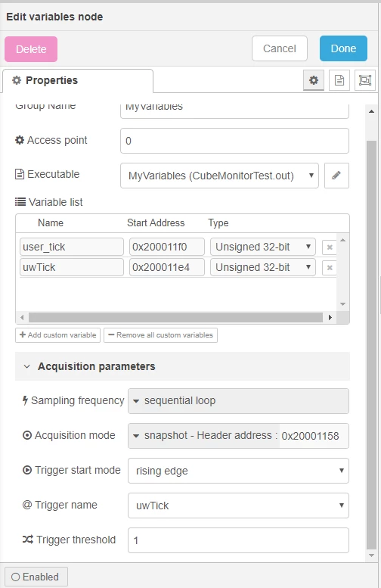Toggle the Enabled node state
This screenshot has width=381, height=588.
36,577
